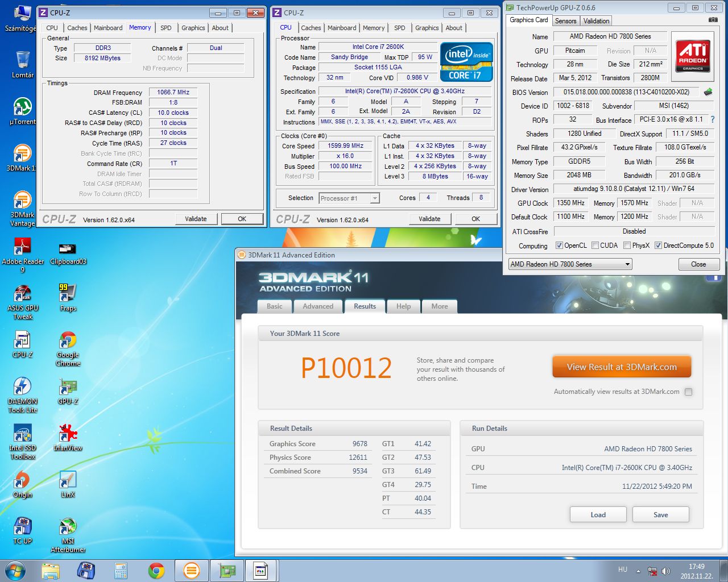Viewport: 728px width, 582px height.
Task: Switch to the 3DMark taskbar button
Action: [192, 570]
